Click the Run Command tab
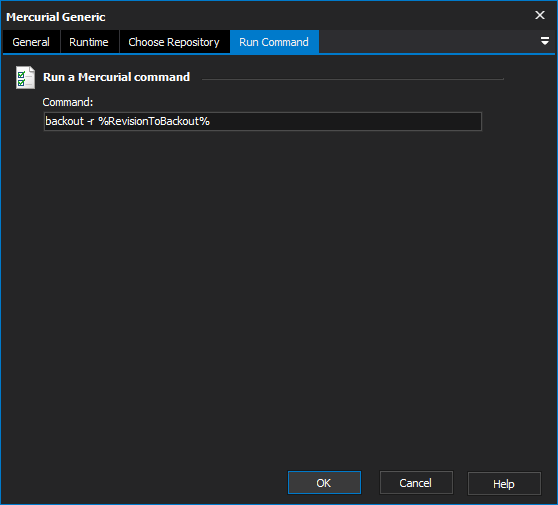This screenshot has width=558, height=505. point(274,42)
